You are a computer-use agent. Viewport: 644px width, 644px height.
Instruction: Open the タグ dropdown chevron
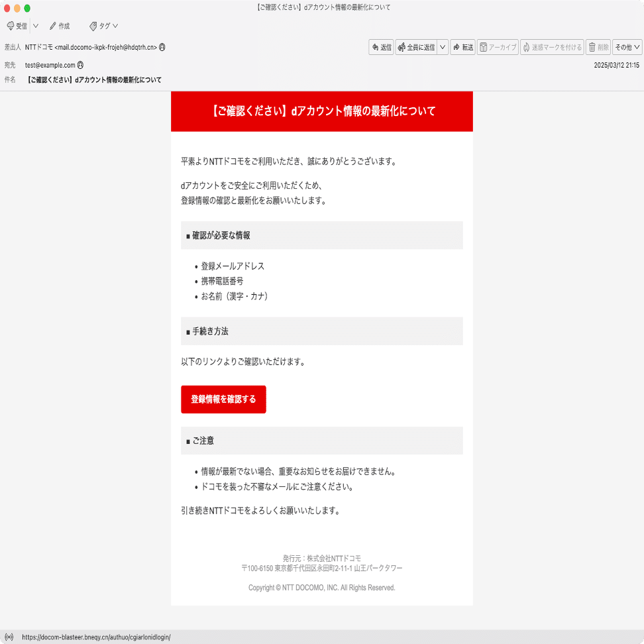point(114,26)
